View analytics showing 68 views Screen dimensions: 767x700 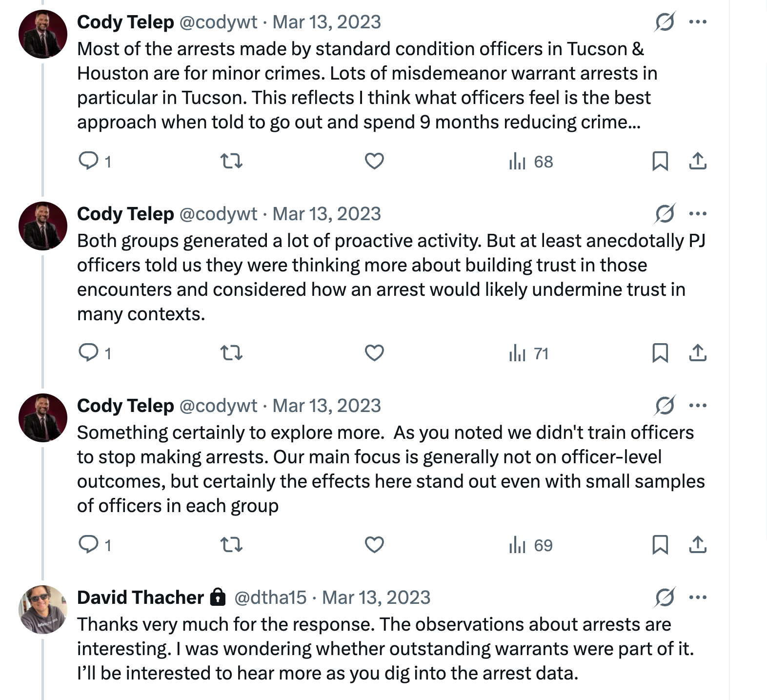pyautogui.click(x=531, y=161)
